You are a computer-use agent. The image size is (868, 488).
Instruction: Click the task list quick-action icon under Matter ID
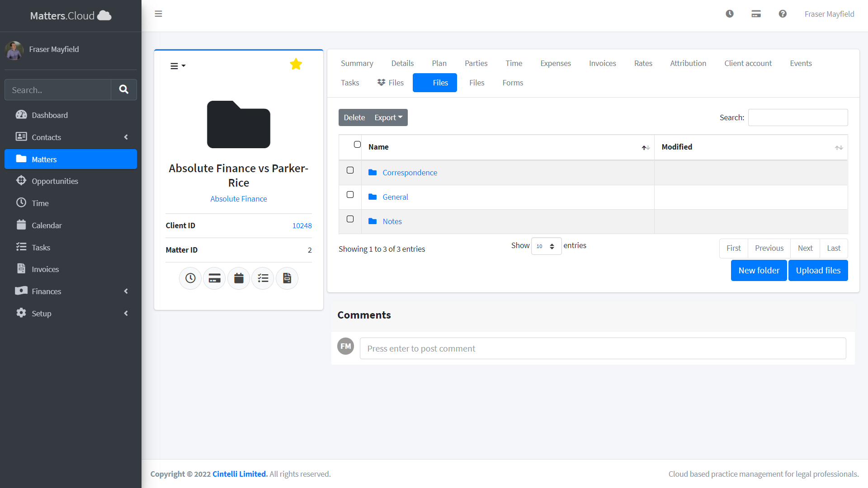263,278
